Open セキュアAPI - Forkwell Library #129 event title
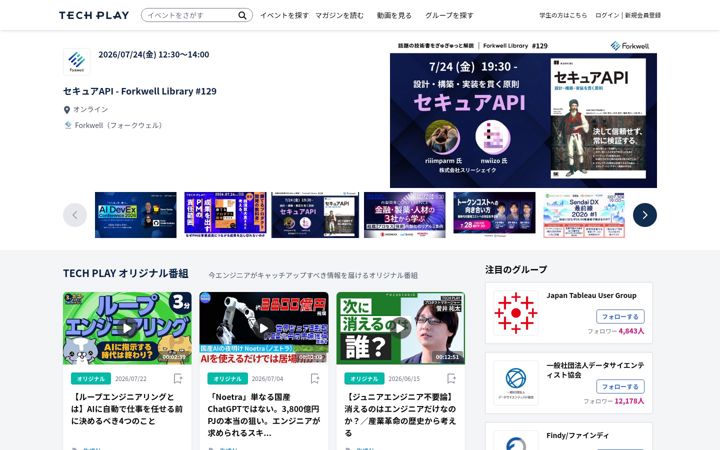This screenshot has width=720, height=450. (x=140, y=91)
